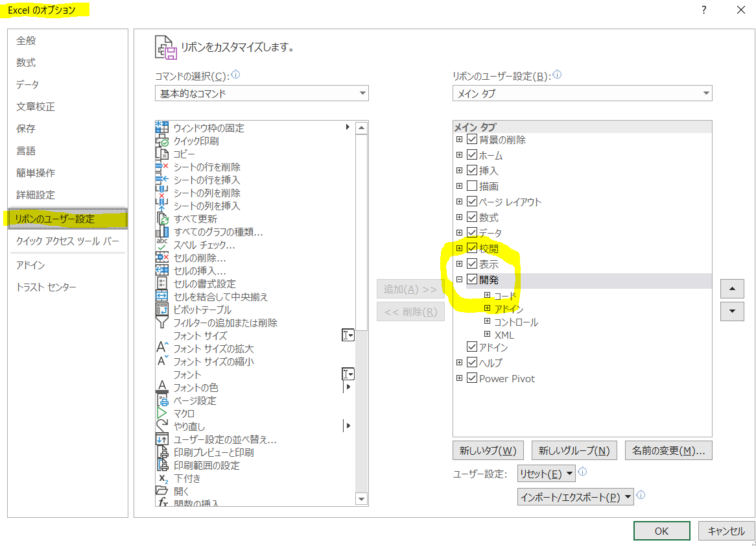The image size is (756, 547).
Task: Select the 文章校正 options category
Action: 67,106
